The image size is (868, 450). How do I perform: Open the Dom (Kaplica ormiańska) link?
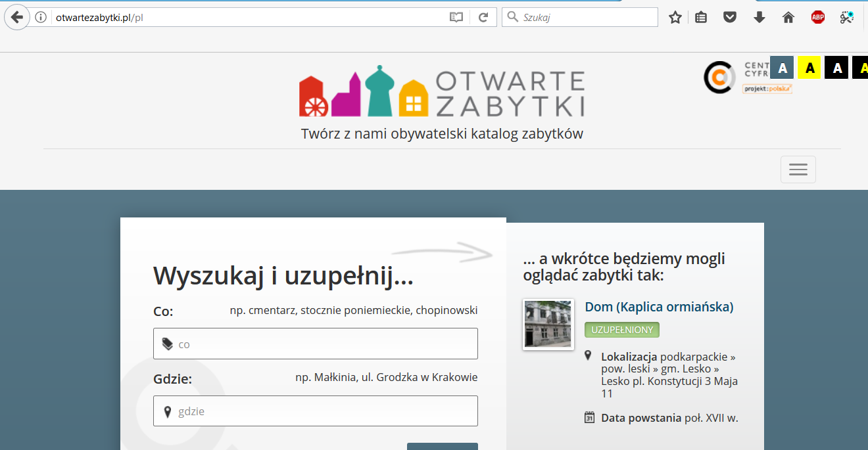(x=659, y=307)
